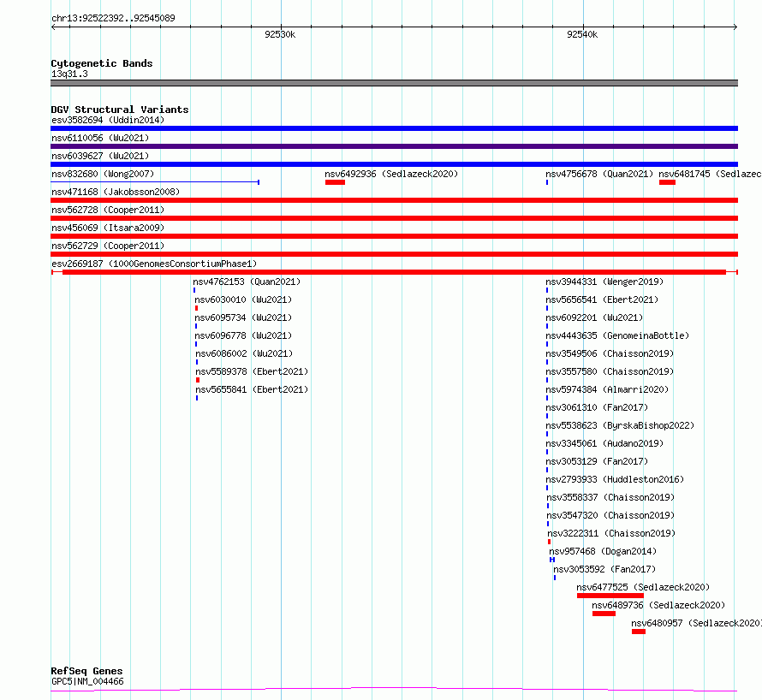The image size is (762, 700).
Task: Select nsv6489736 (Sedlazeck2020) label
Action: pyautogui.click(x=658, y=605)
